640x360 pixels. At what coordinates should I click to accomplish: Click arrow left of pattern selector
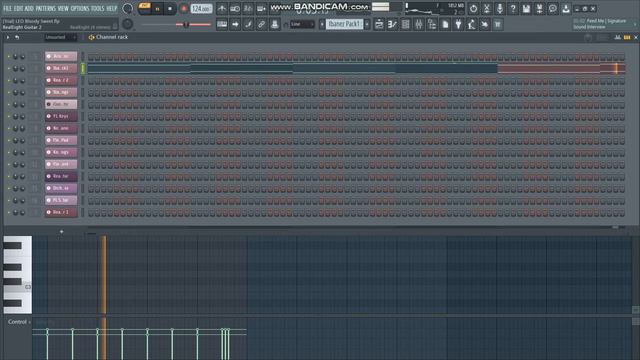(x=322, y=24)
